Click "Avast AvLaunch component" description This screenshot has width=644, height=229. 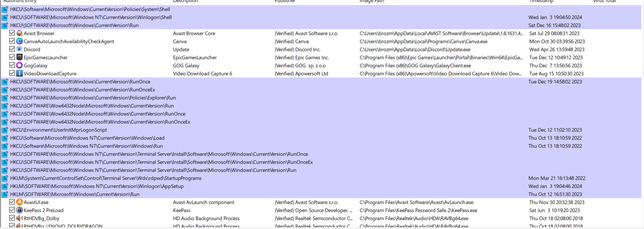[x=204, y=202]
